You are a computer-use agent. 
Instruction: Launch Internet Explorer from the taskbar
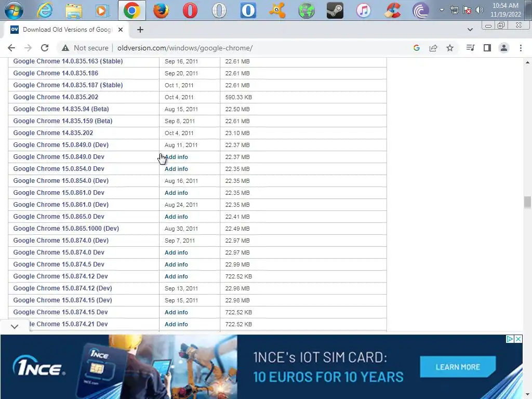(45, 10)
